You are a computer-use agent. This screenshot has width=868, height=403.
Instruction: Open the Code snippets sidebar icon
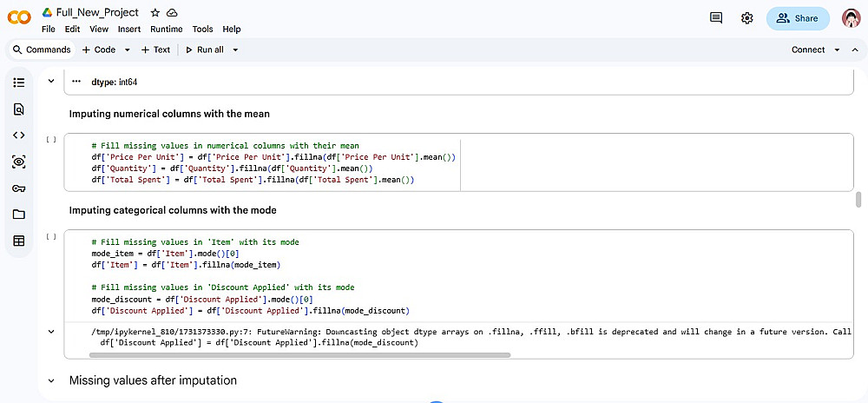(19, 135)
